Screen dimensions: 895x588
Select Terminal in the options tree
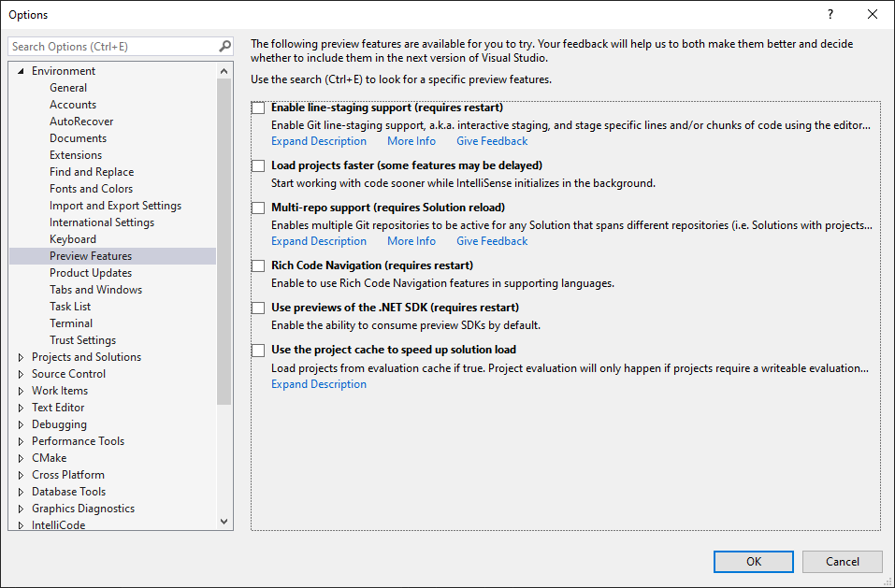tap(71, 323)
